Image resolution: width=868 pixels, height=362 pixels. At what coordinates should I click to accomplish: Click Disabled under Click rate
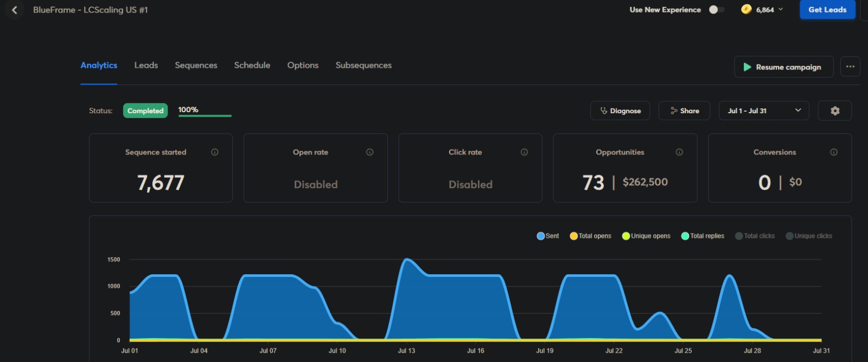point(470,184)
